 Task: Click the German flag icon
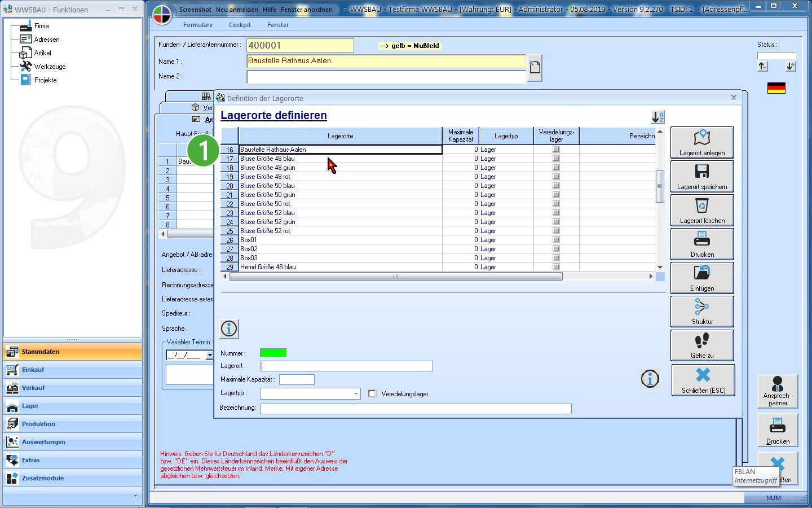[x=776, y=88]
